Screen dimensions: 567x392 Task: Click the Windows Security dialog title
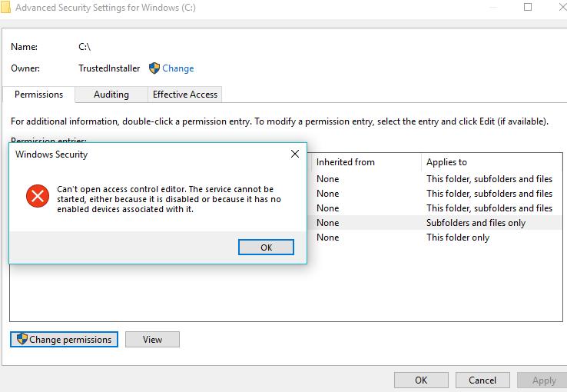(51, 154)
